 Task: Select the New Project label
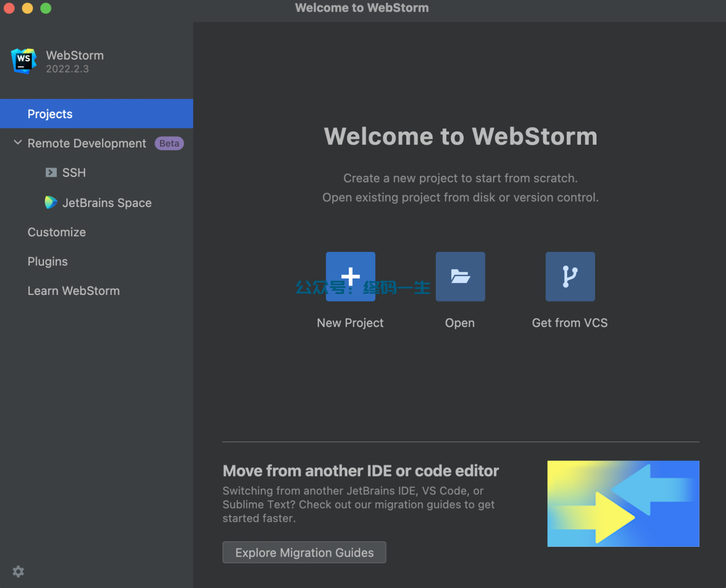coord(350,323)
